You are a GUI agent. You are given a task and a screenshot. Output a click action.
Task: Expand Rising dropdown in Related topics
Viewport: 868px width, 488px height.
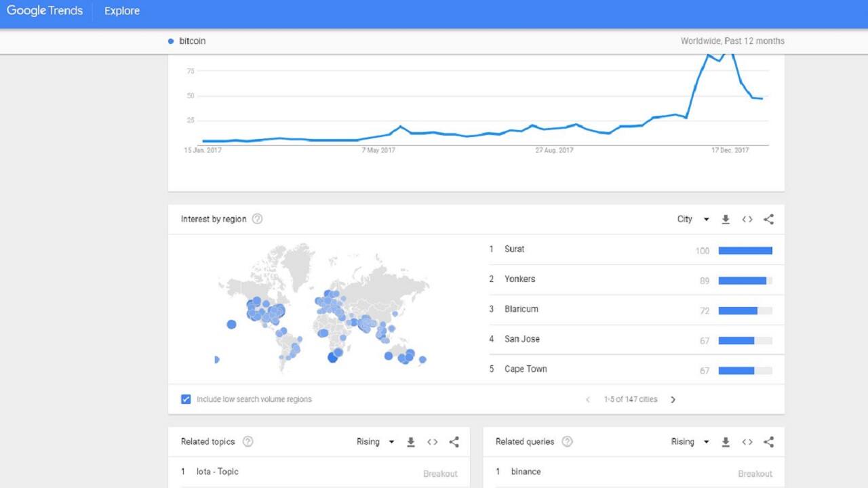point(376,442)
